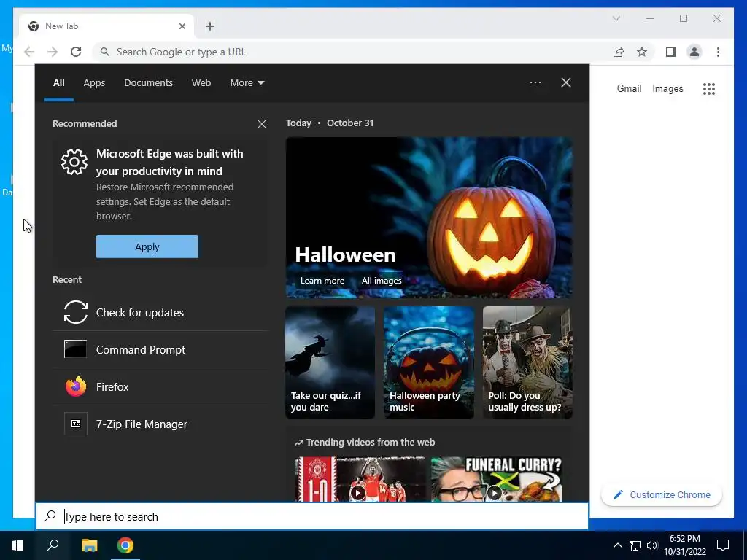The width and height of the screenshot is (747, 560).
Task: Open Google Images link
Action: (667, 88)
